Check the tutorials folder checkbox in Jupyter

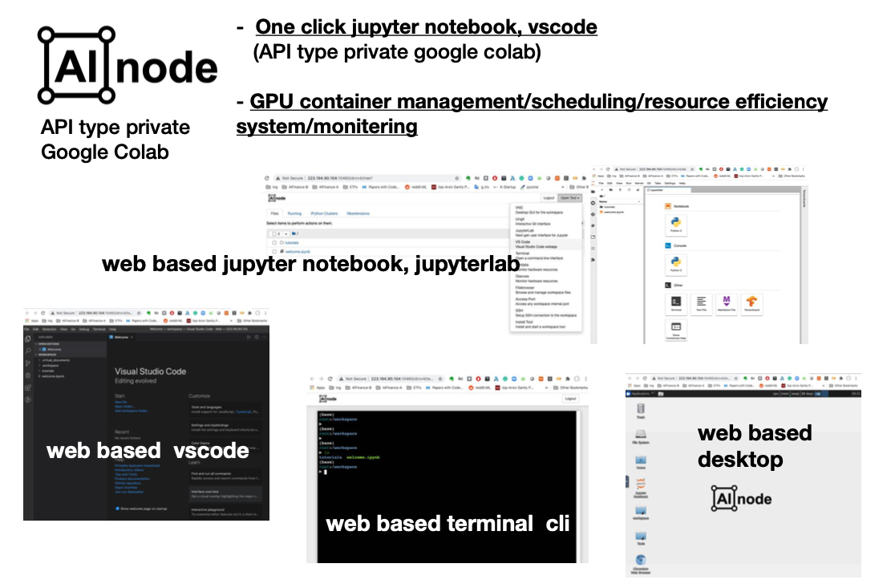click(x=274, y=241)
